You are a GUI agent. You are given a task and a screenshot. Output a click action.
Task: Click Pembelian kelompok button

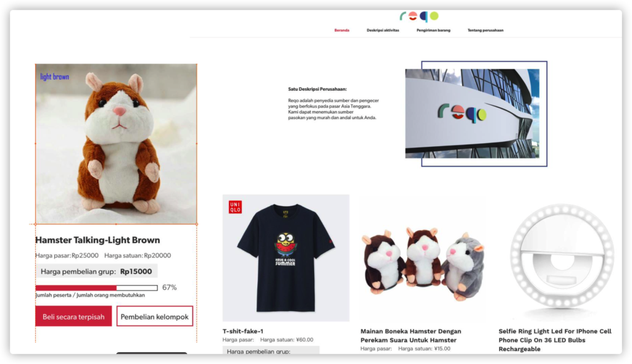pos(155,316)
